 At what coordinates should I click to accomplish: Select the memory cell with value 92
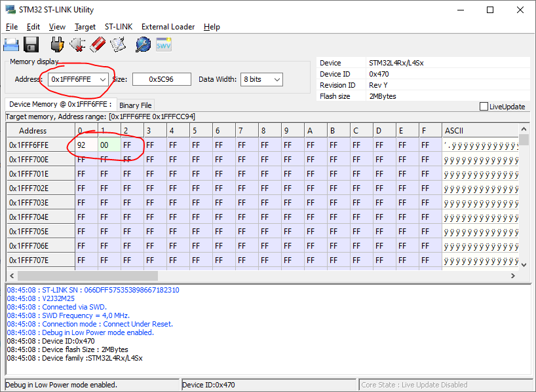pyautogui.click(x=86, y=145)
